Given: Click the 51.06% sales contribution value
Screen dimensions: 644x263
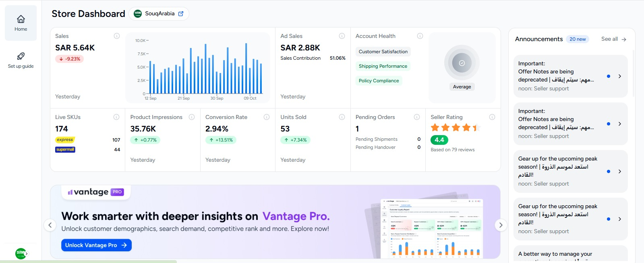Looking at the screenshot, I should (338, 58).
